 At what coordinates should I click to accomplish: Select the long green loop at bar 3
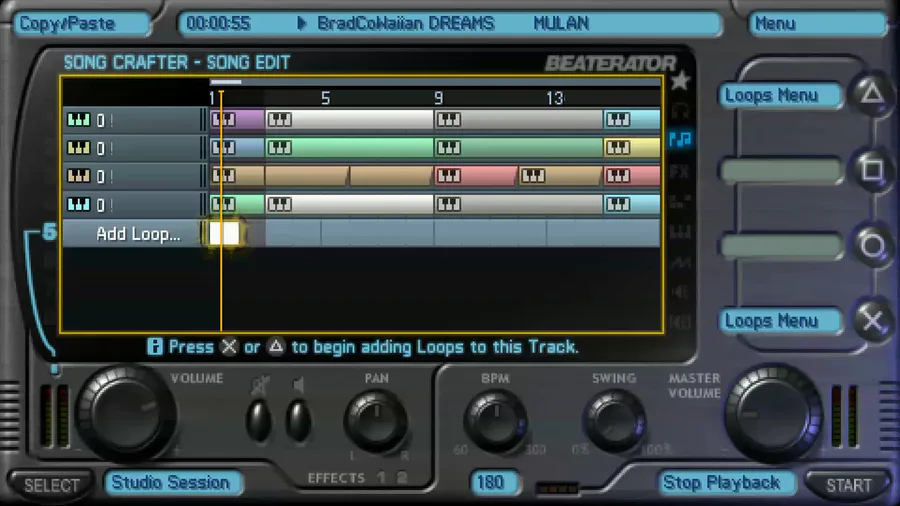tap(349, 148)
